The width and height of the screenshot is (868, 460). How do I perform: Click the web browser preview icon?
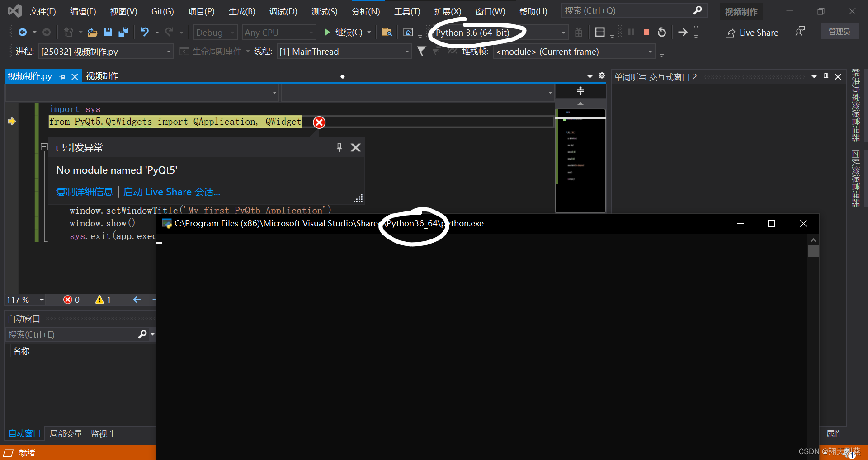click(x=408, y=32)
